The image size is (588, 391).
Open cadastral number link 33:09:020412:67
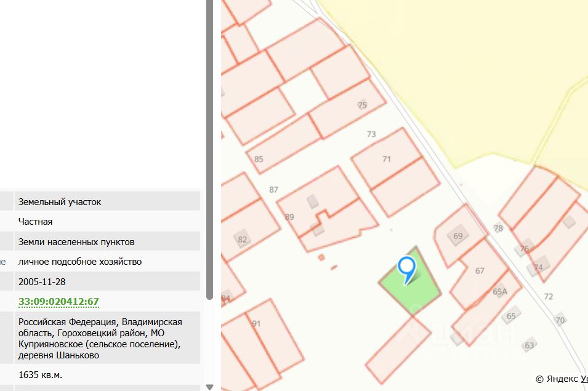[x=59, y=301]
